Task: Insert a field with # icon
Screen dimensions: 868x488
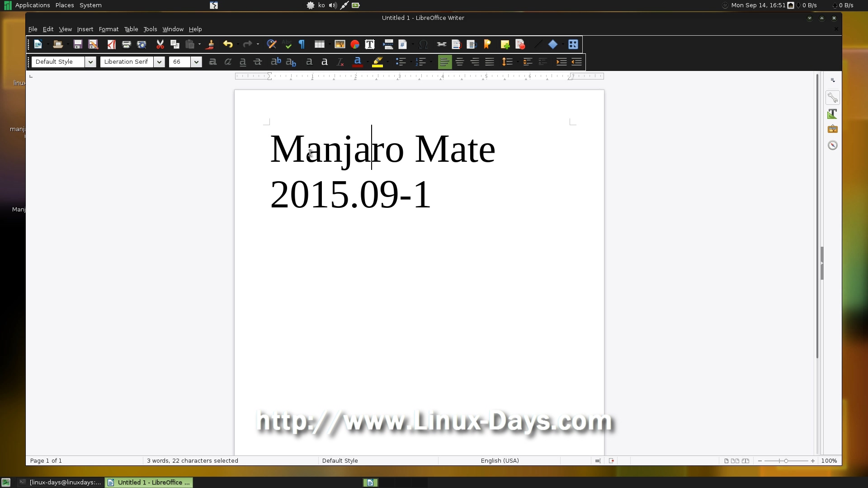Action: pos(403,44)
